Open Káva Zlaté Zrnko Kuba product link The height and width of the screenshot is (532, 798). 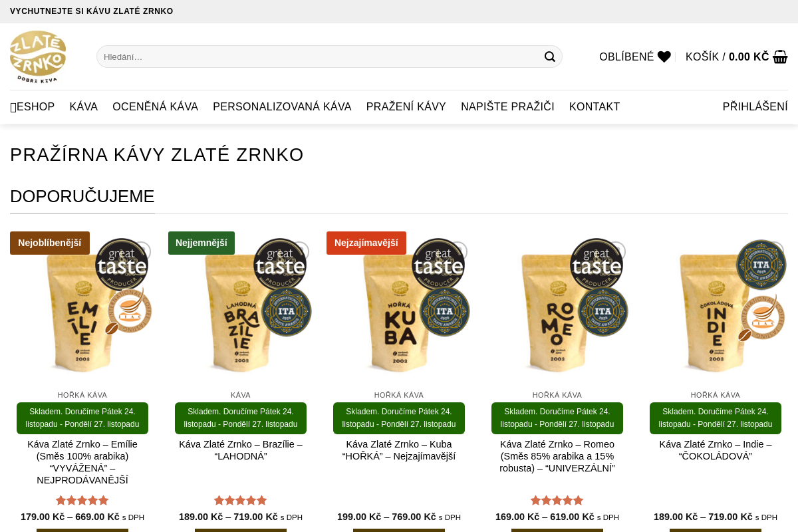(x=399, y=450)
